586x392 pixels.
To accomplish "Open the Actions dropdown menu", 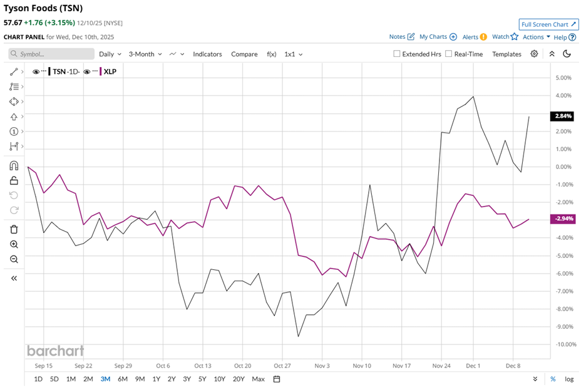I will tap(537, 37).
